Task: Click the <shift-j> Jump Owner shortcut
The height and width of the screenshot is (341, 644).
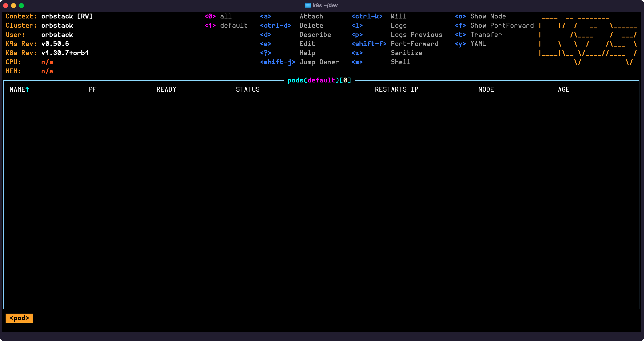Action: [x=300, y=62]
